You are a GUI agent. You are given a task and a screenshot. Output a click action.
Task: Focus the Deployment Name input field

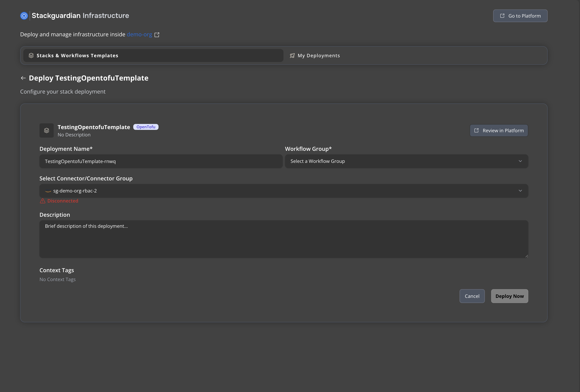[161, 161]
